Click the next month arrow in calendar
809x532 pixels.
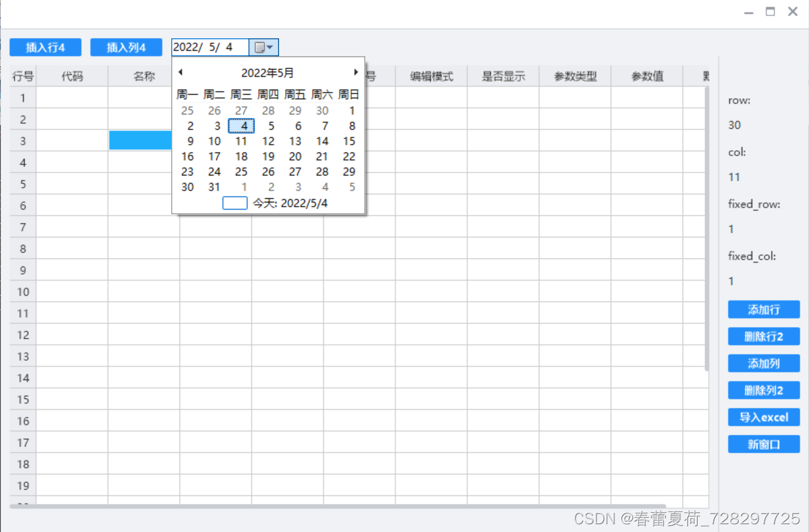point(356,72)
